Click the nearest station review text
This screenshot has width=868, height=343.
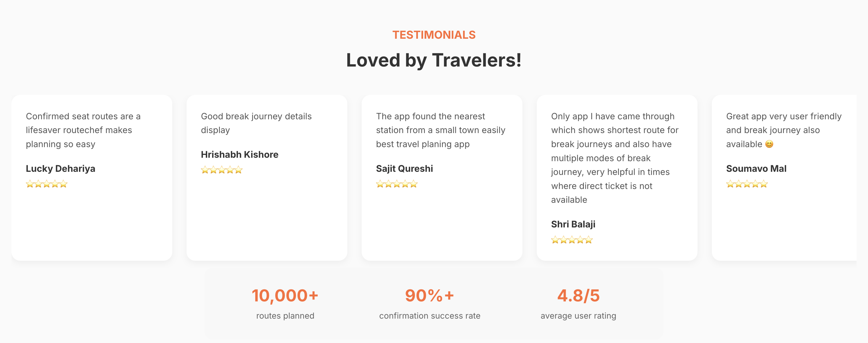[440, 130]
